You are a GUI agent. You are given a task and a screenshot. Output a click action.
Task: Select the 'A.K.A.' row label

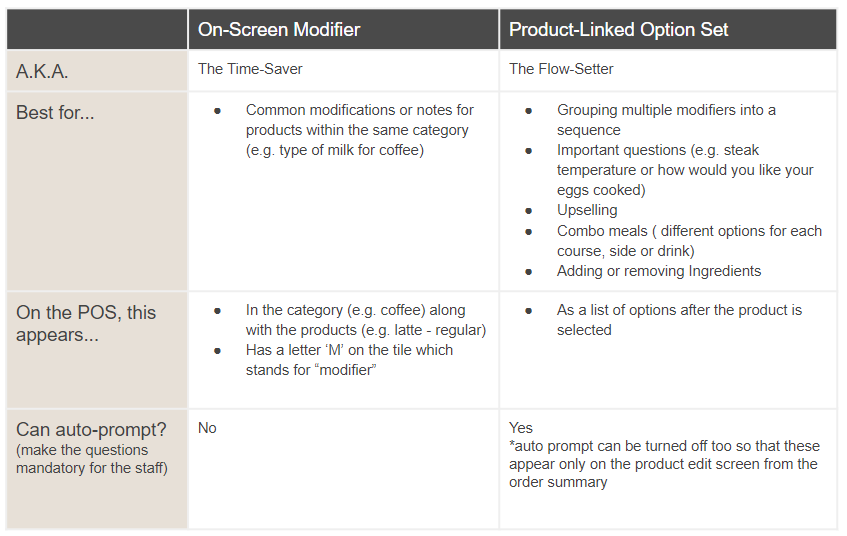(x=44, y=72)
